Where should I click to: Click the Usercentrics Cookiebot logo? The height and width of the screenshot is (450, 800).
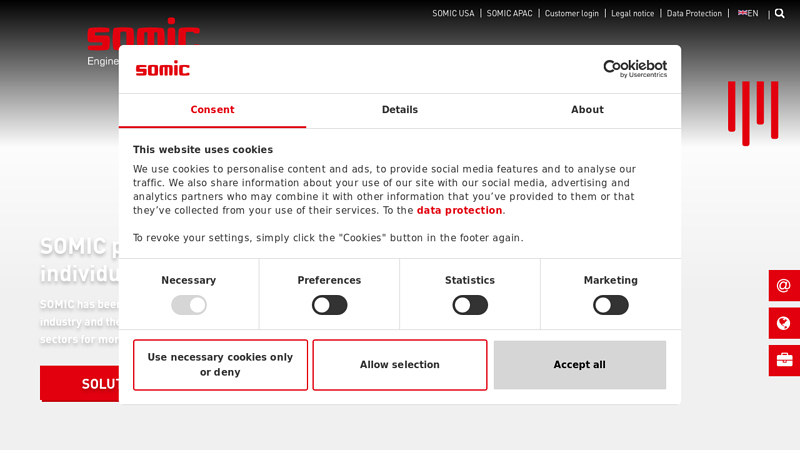634,69
